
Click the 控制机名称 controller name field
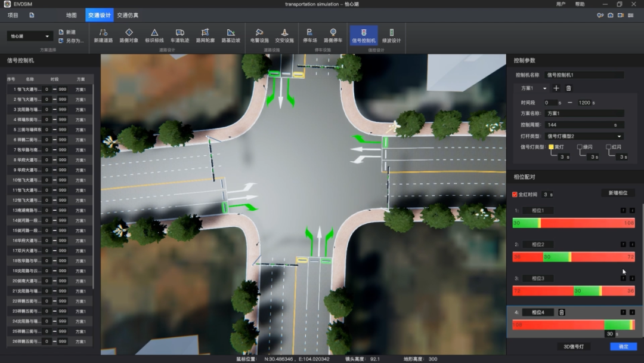[x=584, y=75]
